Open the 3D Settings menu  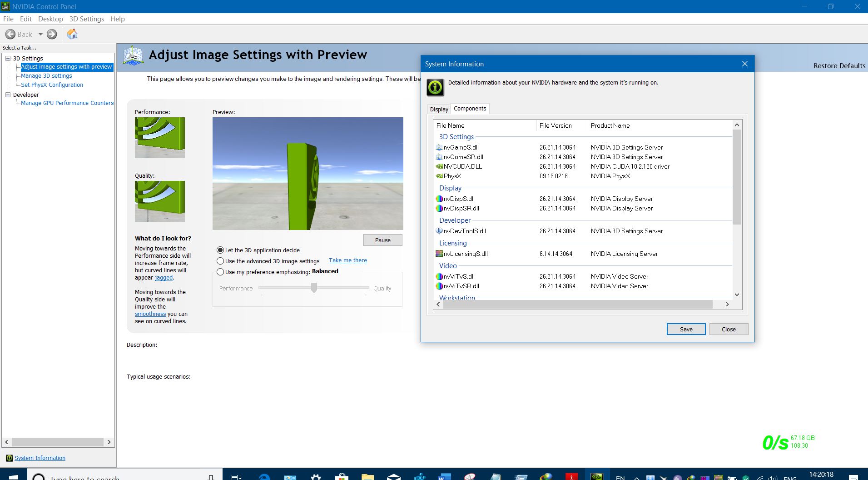[87, 19]
